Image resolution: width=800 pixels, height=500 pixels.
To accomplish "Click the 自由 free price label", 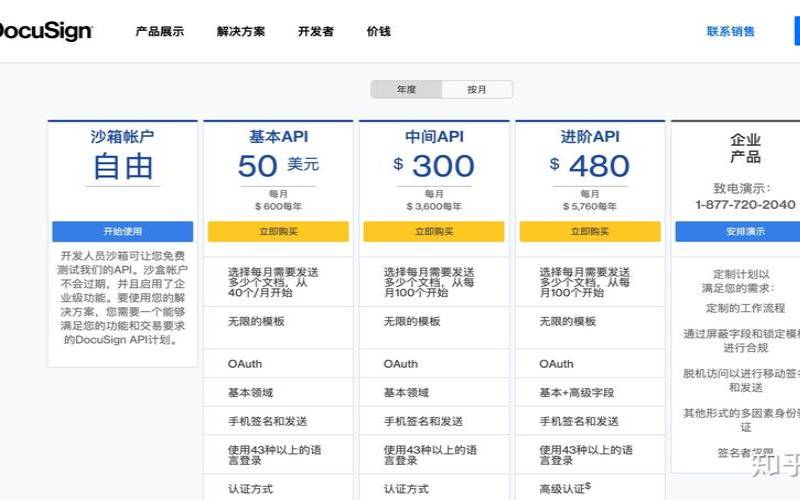I will pos(123,166).
